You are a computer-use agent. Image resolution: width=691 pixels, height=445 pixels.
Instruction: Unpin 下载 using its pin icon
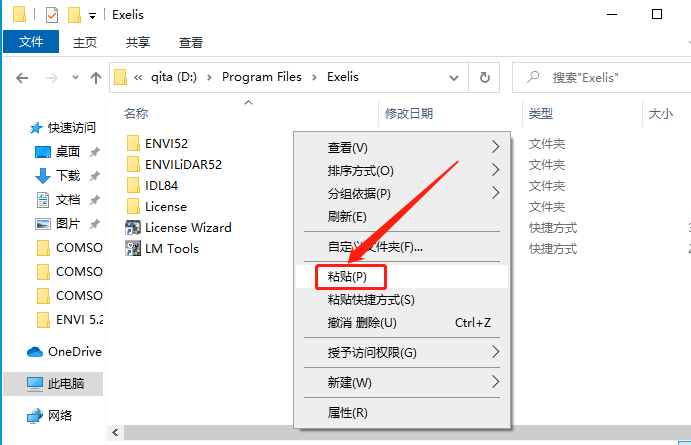click(94, 176)
